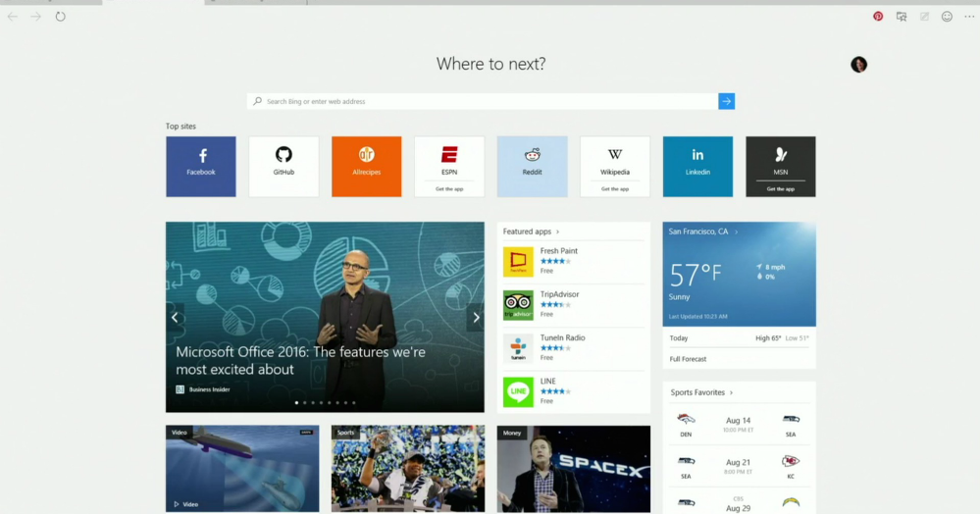Viewport: 980px width, 514px height.
Task: Refresh the page with the reload icon
Action: pos(60,17)
